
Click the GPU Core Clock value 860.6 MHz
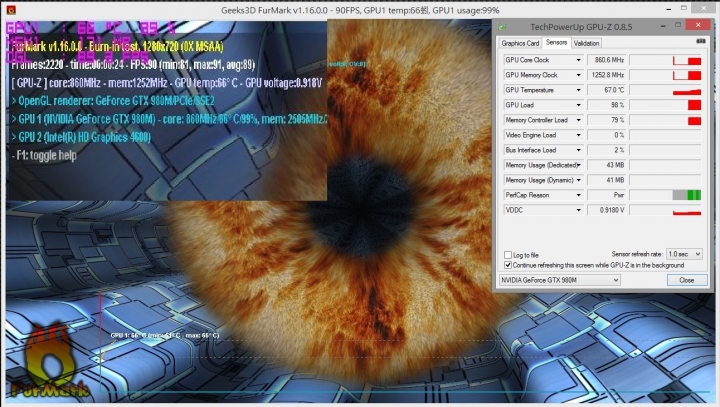(607, 60)
